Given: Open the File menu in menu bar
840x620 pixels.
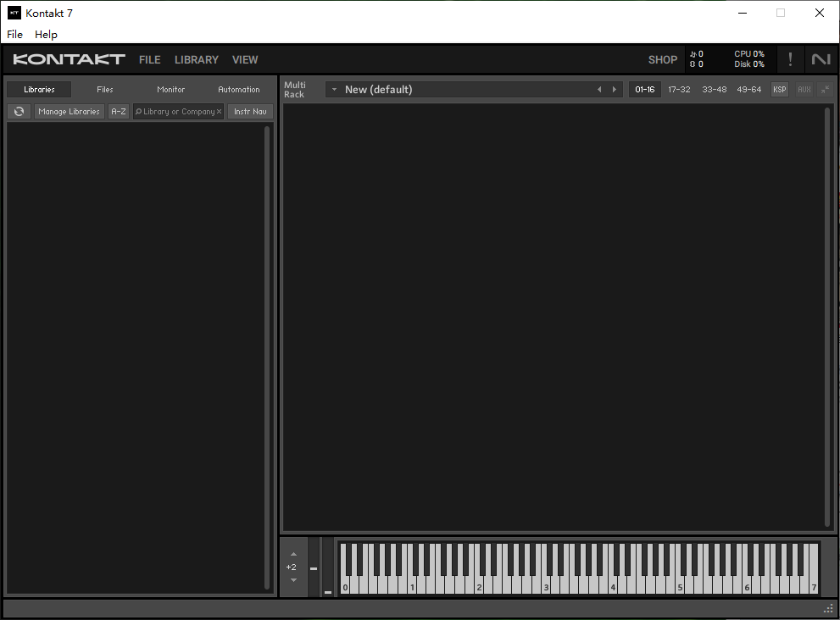Looking at the screenshot, I should coord(14,34).
